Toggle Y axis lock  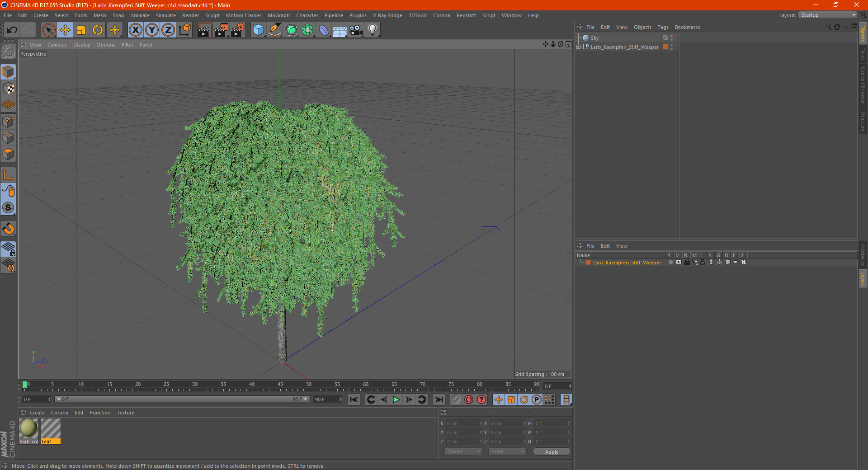tap(152, 30)
